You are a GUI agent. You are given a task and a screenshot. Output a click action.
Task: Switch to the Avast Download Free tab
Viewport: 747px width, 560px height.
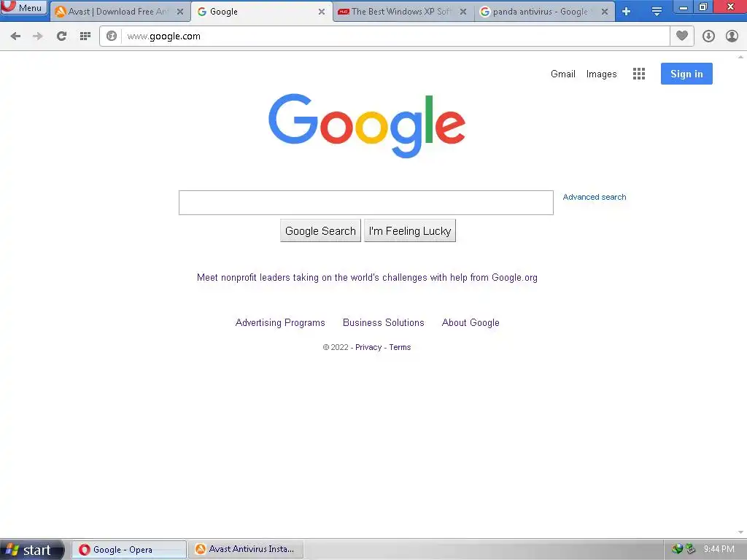[x=119, y=12]
